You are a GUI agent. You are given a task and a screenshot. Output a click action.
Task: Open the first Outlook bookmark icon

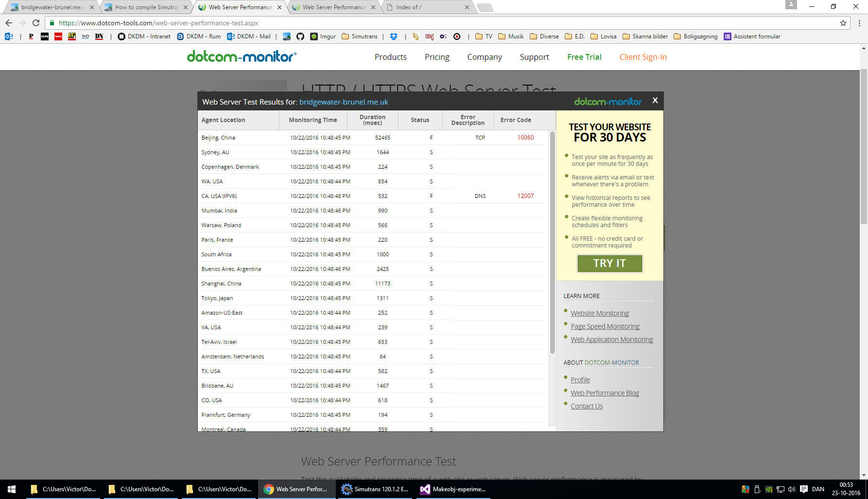point(9,36)
